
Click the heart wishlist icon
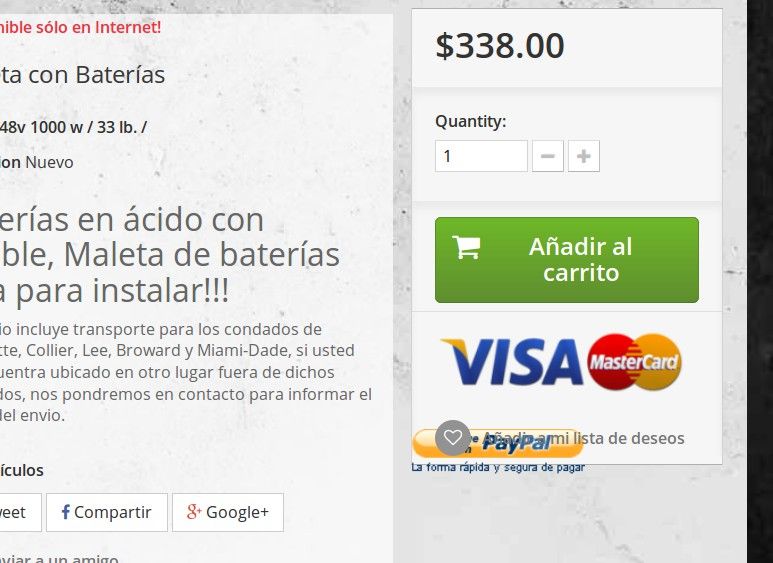tap(453, 437)
